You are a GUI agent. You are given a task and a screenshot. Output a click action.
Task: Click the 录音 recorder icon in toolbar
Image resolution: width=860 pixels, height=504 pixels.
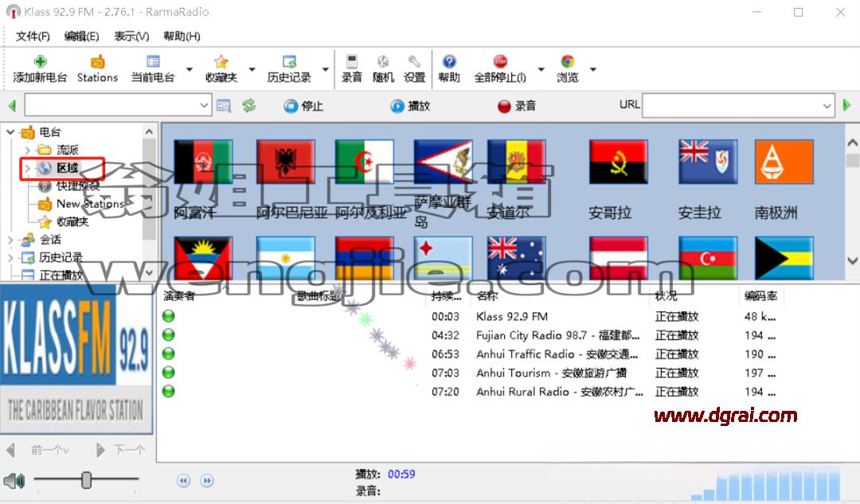click(x=352, y=61)
